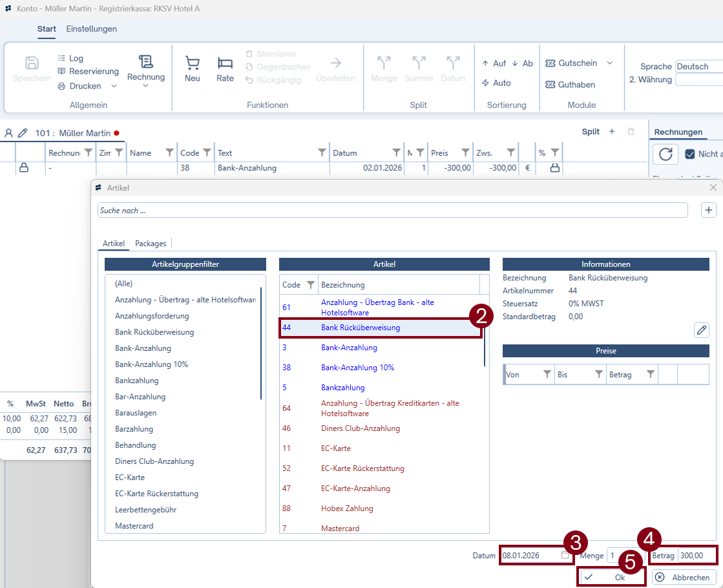Viewport: 723px width, 588px height.
Task: Click the pencil edit icon in Informationen
Action: 701,330
